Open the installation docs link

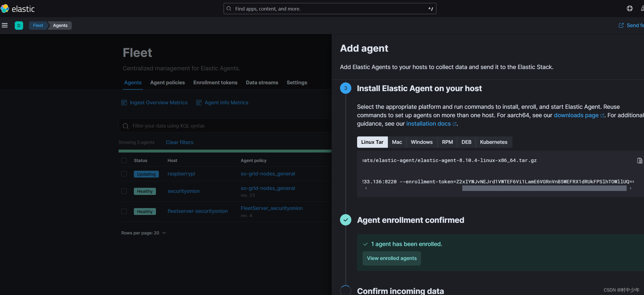[x=431, y=124]
